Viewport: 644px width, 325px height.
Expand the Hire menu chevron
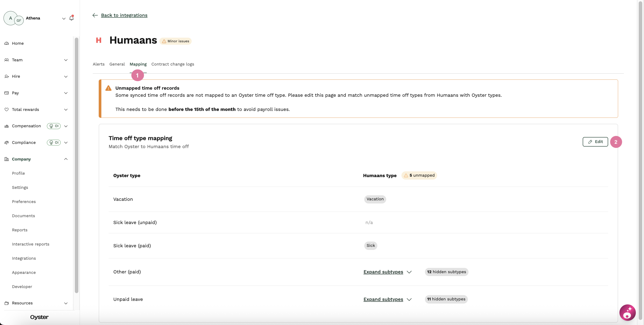pyautogui.click(x=66, y=77)
